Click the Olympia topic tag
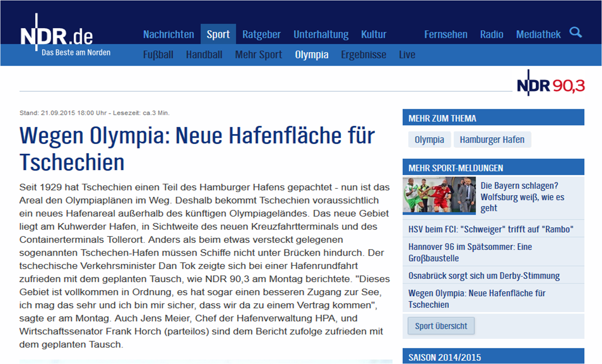602x364 pixels. coord(429,140)
